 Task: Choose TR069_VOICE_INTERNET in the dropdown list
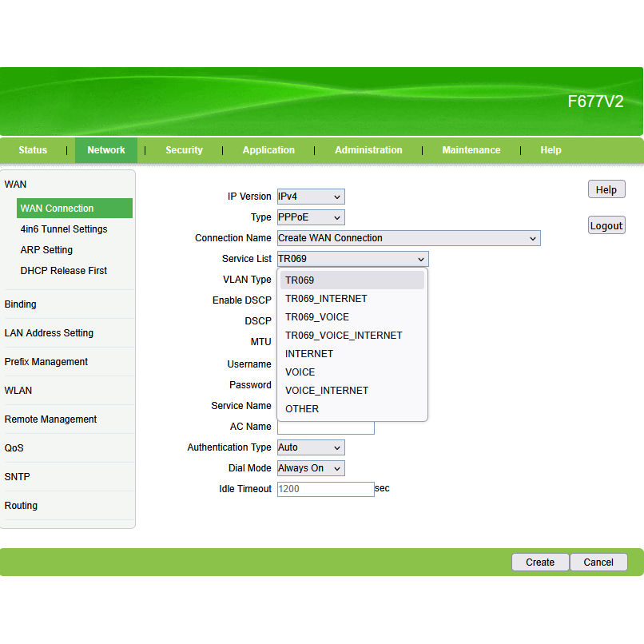point(344,336)
